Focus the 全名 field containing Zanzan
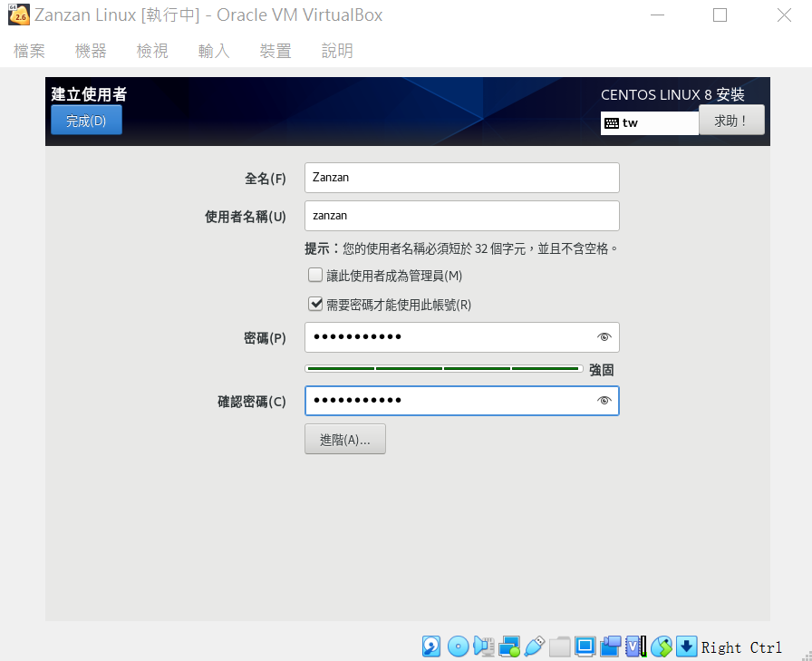Screen dimensions: 812x661 tap(462, 178)
